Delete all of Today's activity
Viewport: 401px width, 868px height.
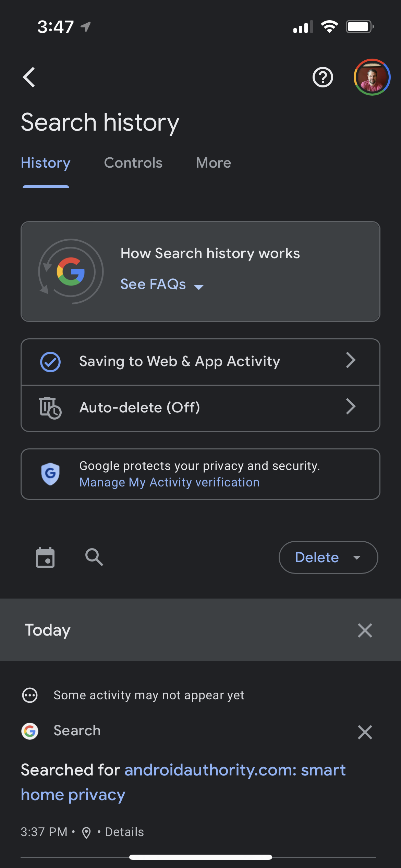click(x=365, y=630)
